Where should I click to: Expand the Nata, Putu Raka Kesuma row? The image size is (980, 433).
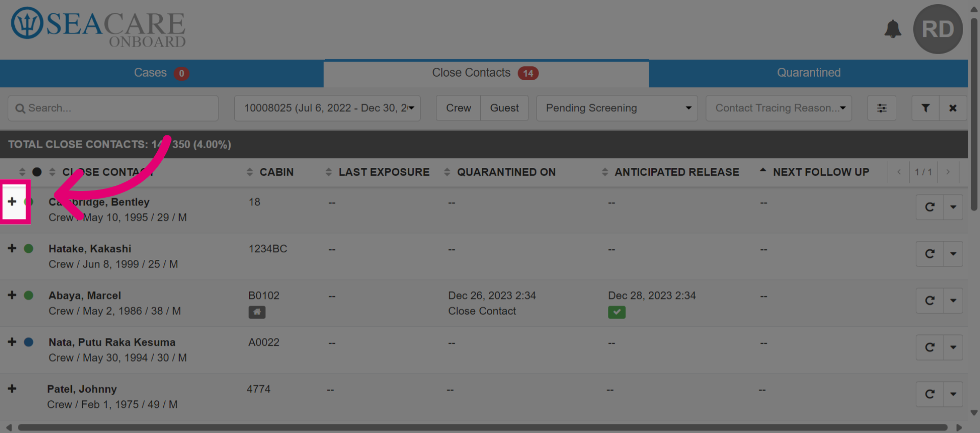(12, 342)
